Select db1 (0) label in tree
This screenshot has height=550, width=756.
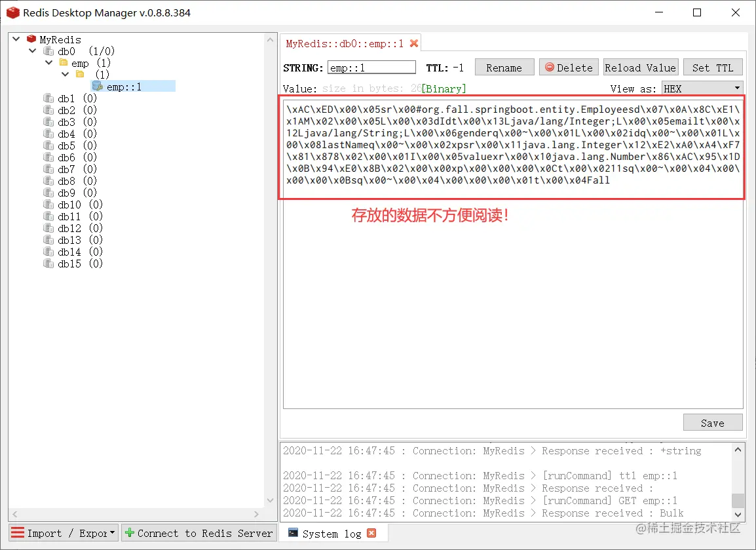(77, 98)
